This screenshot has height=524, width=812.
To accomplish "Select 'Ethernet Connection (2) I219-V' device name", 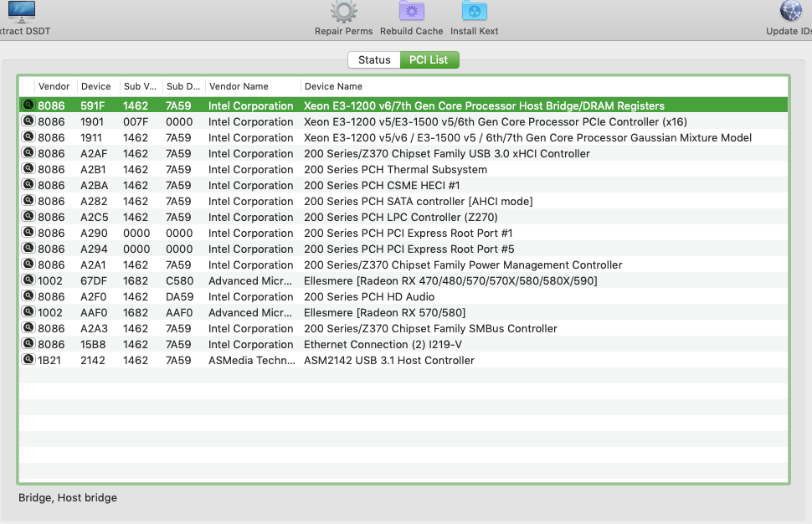I will click(383, 344).
